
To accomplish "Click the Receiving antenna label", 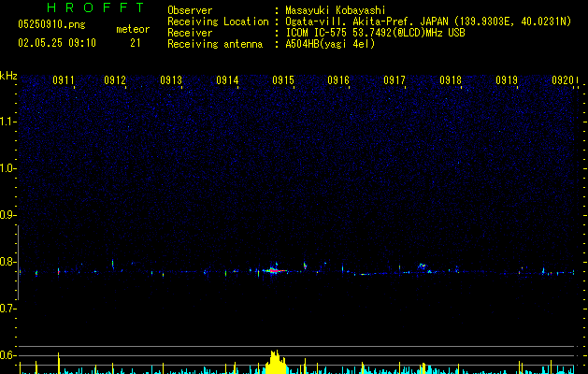I will pos(215,44).
